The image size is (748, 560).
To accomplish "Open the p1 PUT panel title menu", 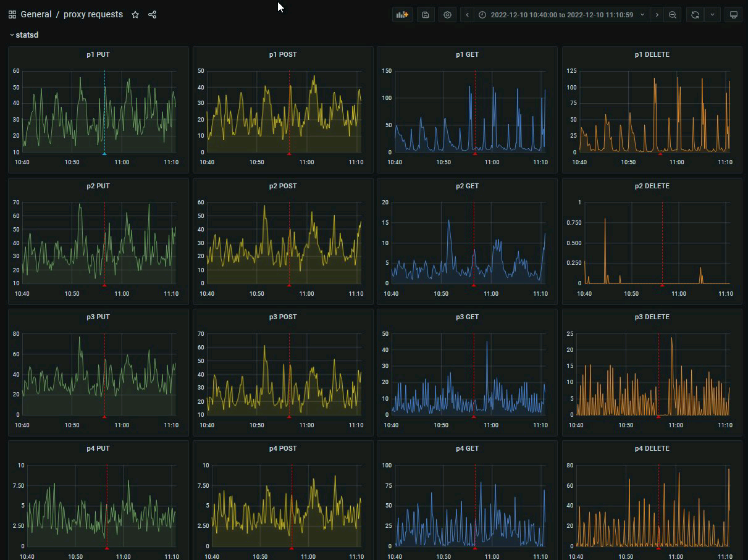I will point(98,54).
